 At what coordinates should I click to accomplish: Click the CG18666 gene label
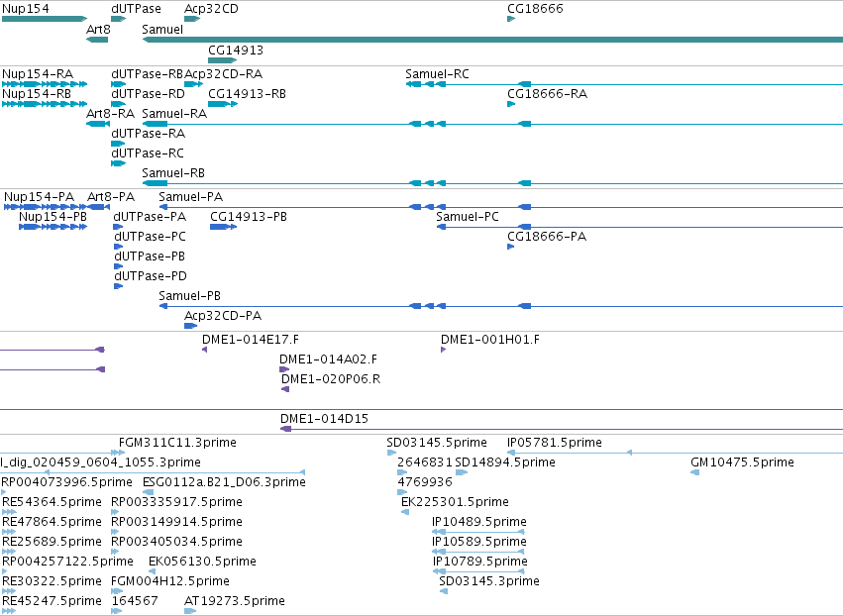(x=536, y=9)
